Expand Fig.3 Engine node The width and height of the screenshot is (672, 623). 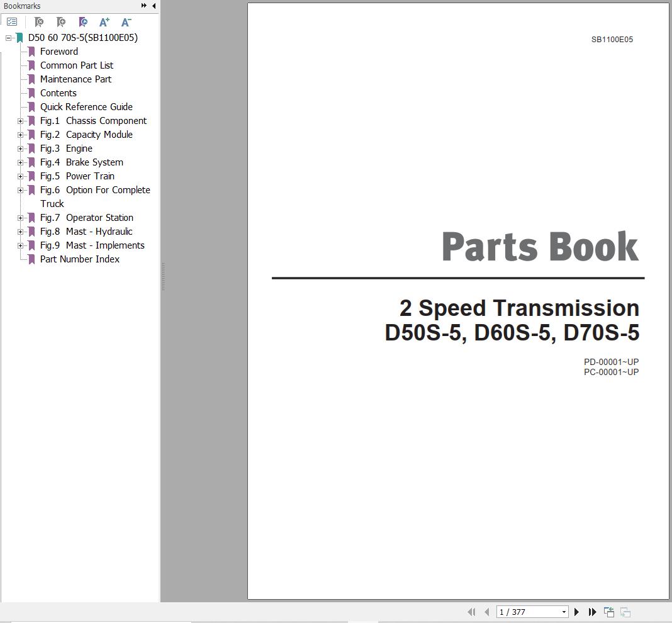[20, 149]
